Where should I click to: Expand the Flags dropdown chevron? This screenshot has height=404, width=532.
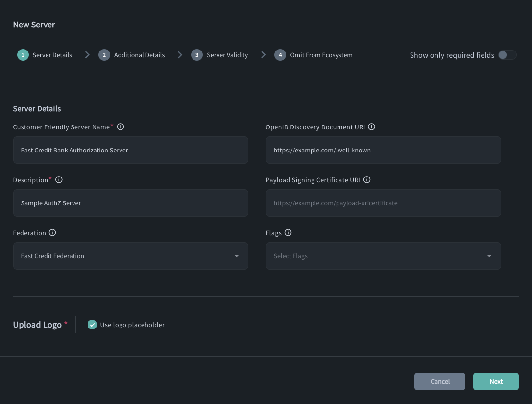tap(489, 256)
